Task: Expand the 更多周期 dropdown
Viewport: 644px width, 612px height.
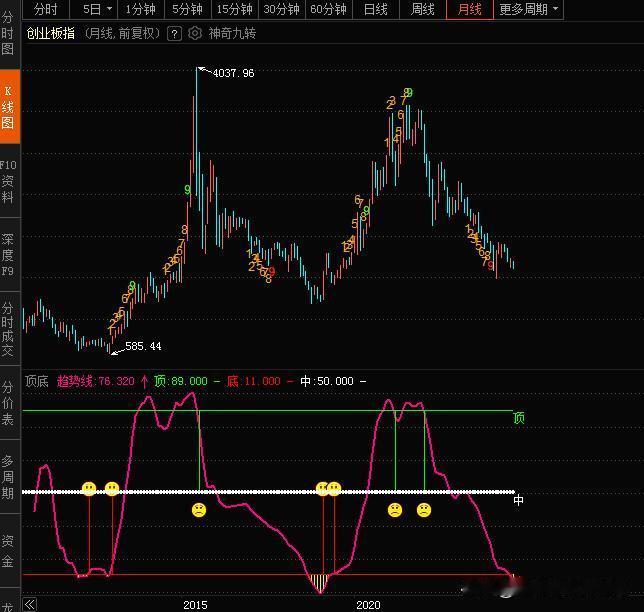Action: [x=529, y=9]
